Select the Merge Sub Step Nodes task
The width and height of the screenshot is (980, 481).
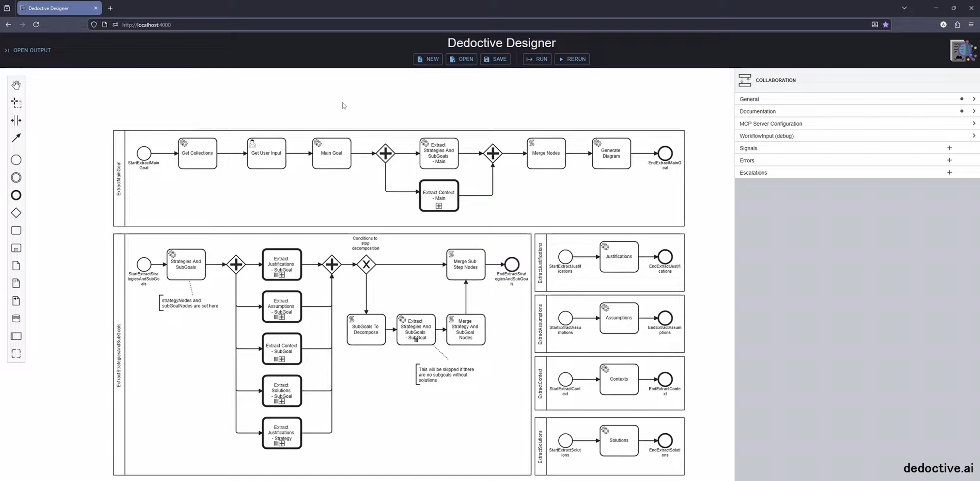pyautogui.click(x=466, y=264)
